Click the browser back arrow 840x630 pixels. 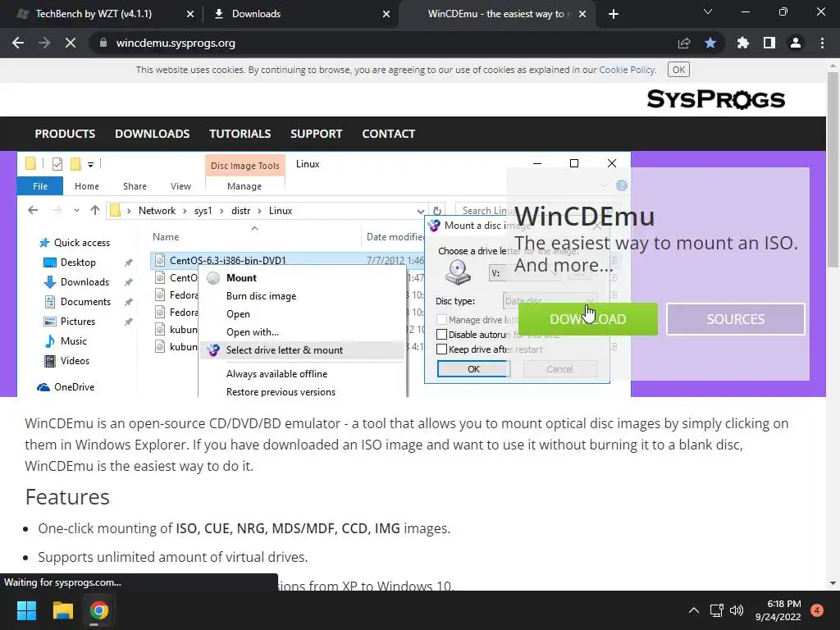pos(18,43)
